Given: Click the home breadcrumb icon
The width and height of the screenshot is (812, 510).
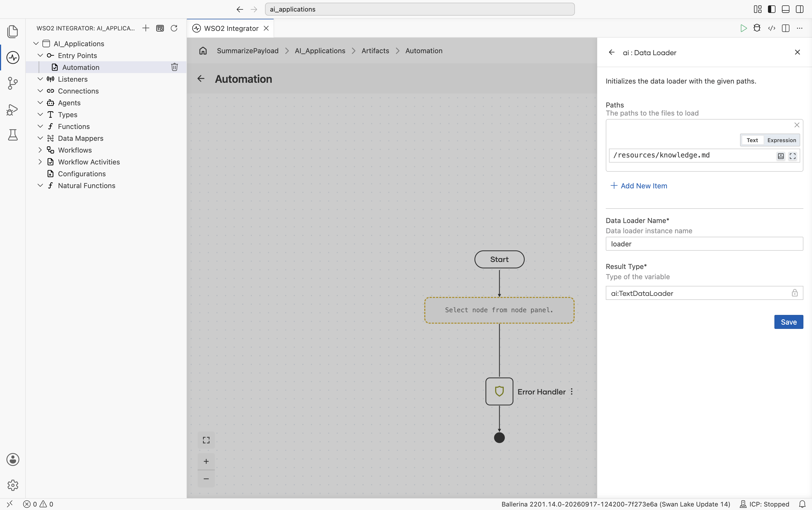Looking at the screenshot, I should coord(203,51).
